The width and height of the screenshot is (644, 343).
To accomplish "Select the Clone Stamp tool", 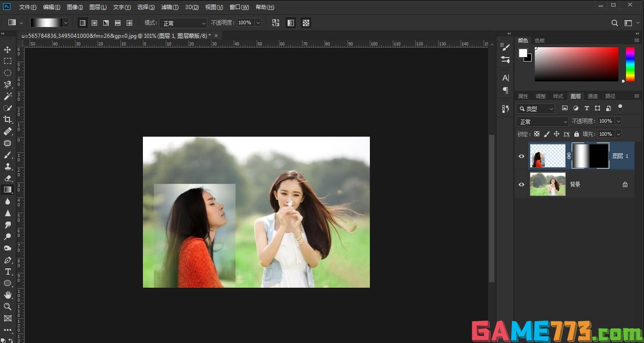I will pyautogui.click(x=8, y=166).
